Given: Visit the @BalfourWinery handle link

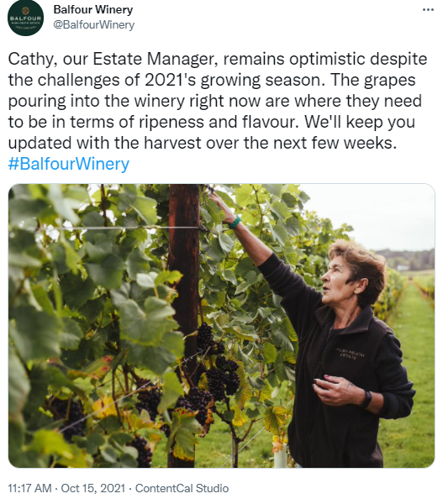Looking at the screenshot, I should (x=94, y=24).
